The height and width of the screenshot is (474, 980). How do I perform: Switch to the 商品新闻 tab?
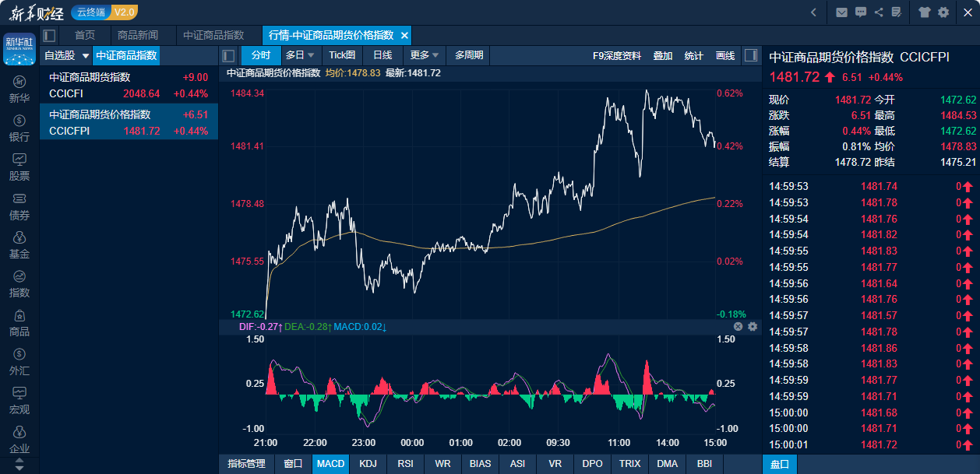(138, 35)
